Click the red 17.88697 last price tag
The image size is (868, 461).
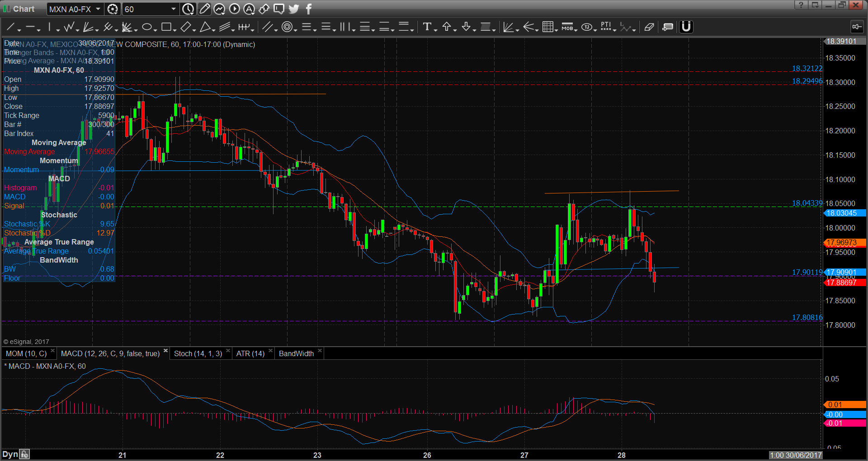tap(845, 282)
